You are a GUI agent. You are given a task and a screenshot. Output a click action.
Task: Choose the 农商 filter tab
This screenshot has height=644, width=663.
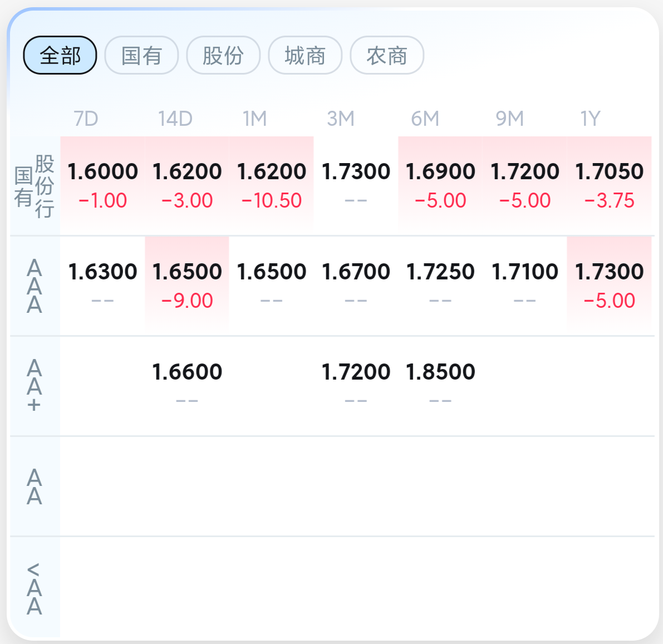point(387,56)
